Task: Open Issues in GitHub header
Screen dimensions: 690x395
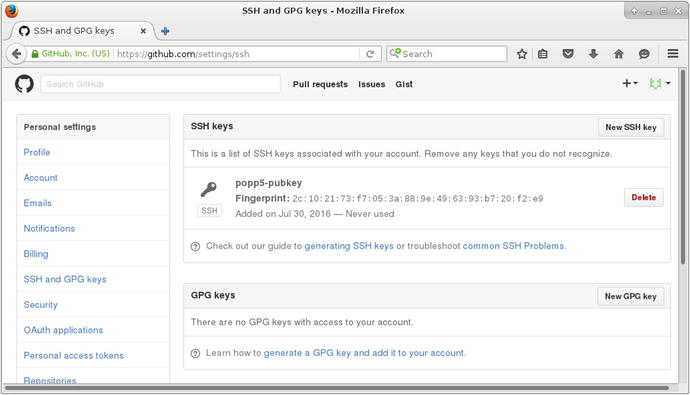Action: (371, 84)
